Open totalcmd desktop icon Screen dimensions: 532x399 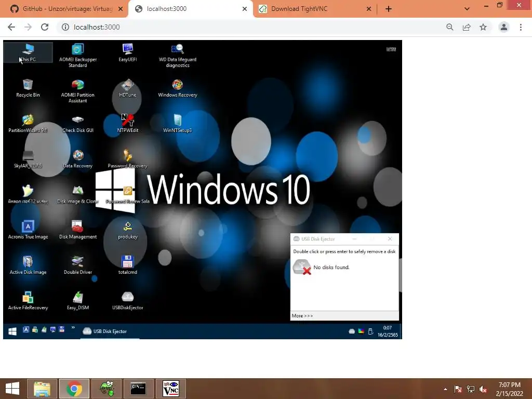(128, 265)
